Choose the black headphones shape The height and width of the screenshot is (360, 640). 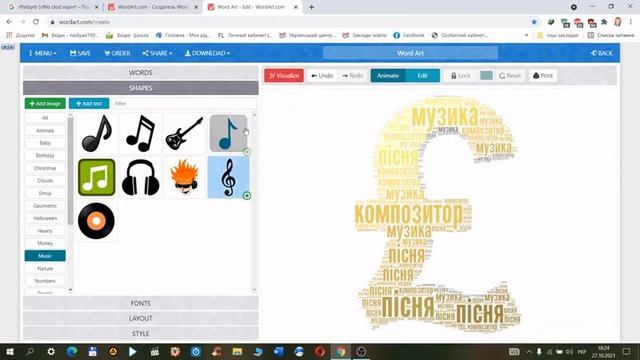141,178
